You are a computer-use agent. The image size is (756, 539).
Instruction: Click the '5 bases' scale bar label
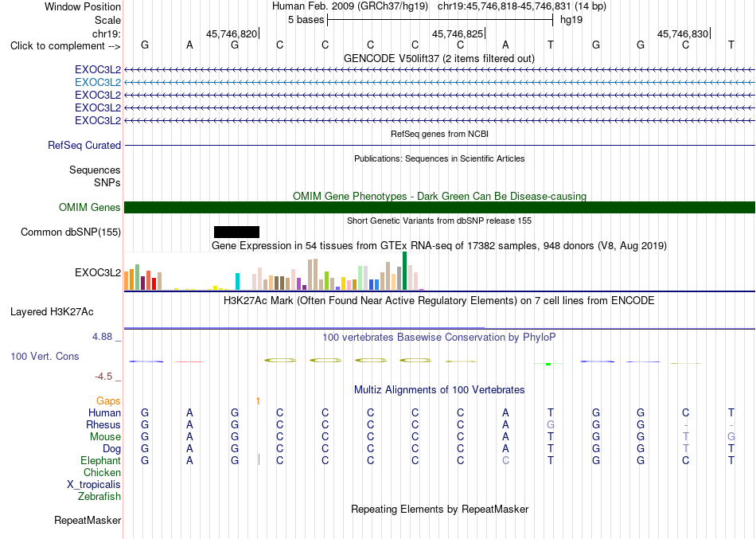(306, 20)
